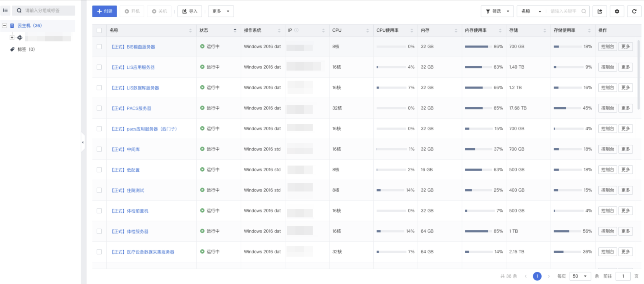Sort by the CPU column arrows

pyautogui.click(x=368, y=31)
